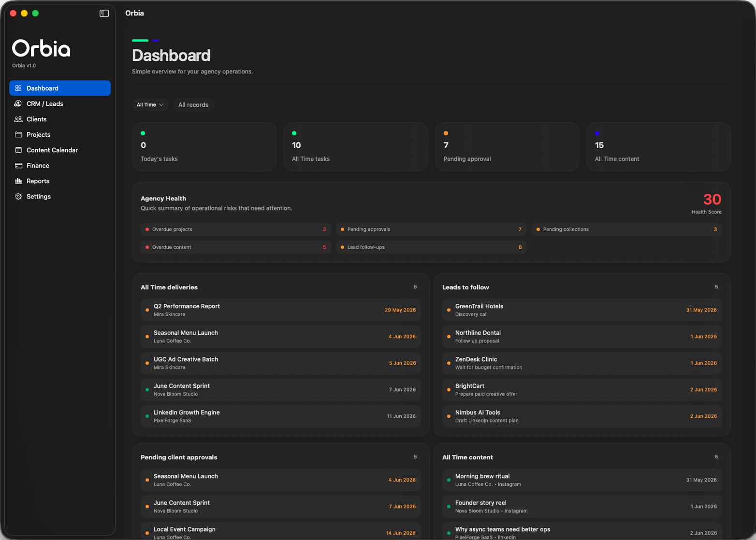The width and height of the screenshot is (756, 540).
Task: Navigate to Projects
Action: click(60, 134)
